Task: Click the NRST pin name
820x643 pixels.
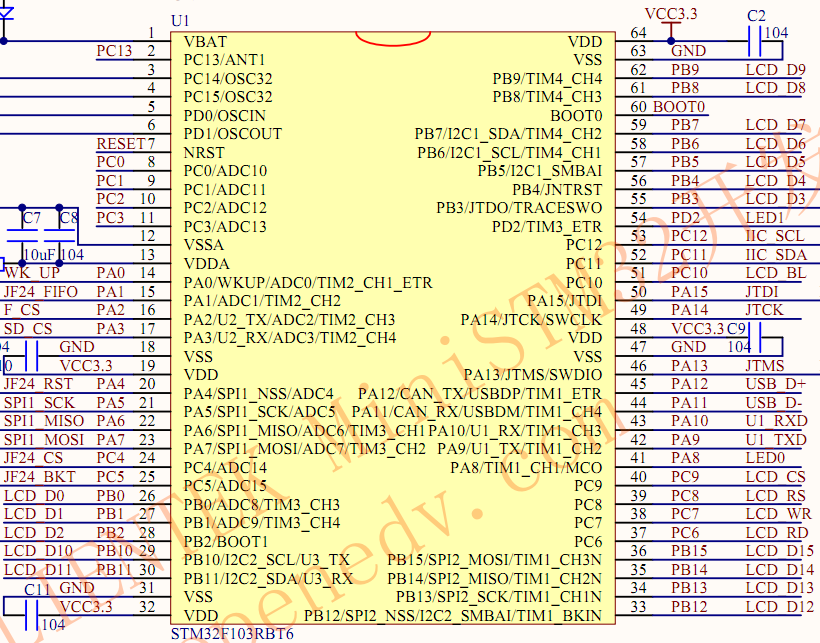Action: tap(204, 153)
